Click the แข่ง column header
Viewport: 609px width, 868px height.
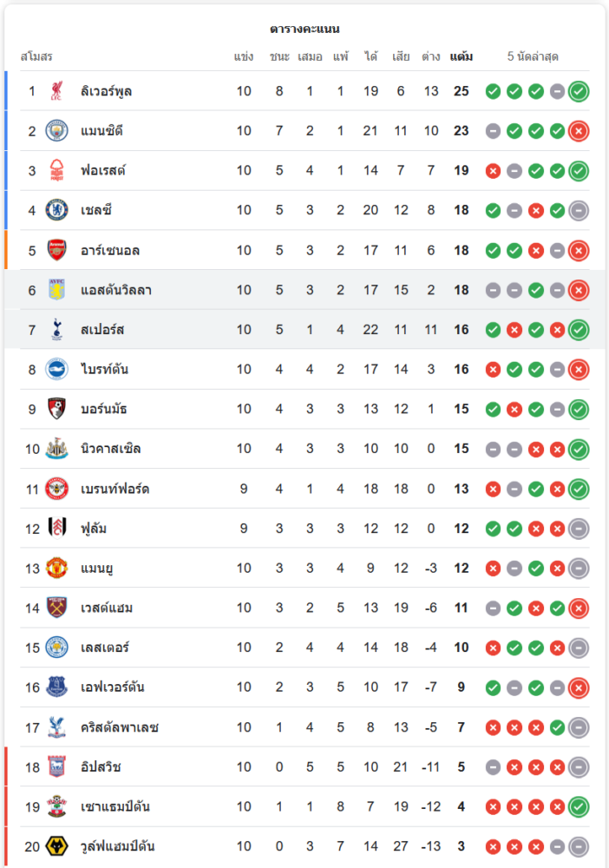tap(244, 56)
